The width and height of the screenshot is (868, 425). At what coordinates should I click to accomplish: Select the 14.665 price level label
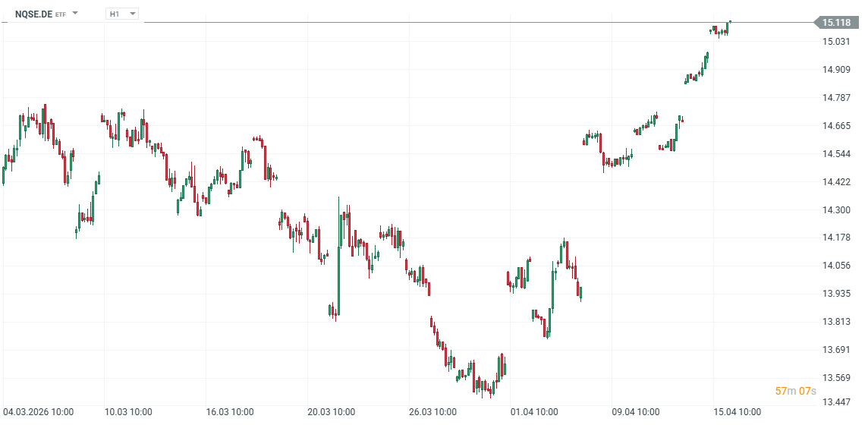click(836, 126)
